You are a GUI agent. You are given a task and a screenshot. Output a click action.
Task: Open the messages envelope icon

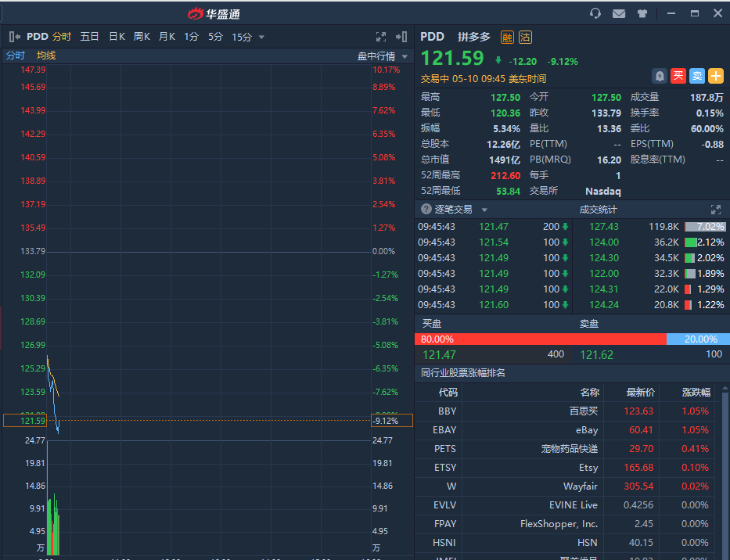(x=619, y=13)
